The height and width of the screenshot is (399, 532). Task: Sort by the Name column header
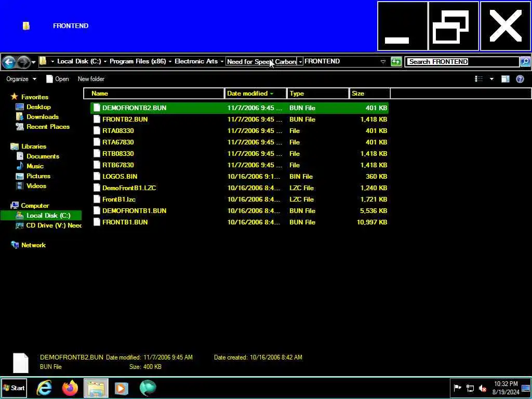tap(154, 94)
